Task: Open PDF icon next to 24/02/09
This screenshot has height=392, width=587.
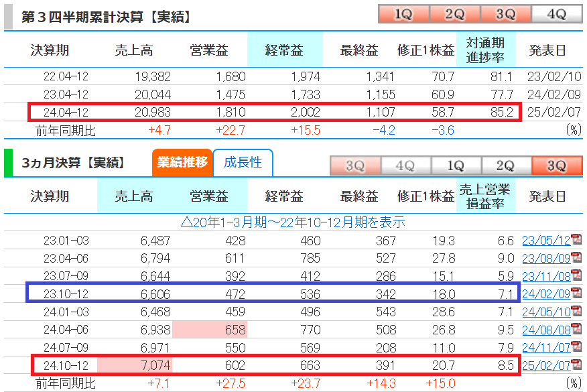Action: [x=576, y=293]
